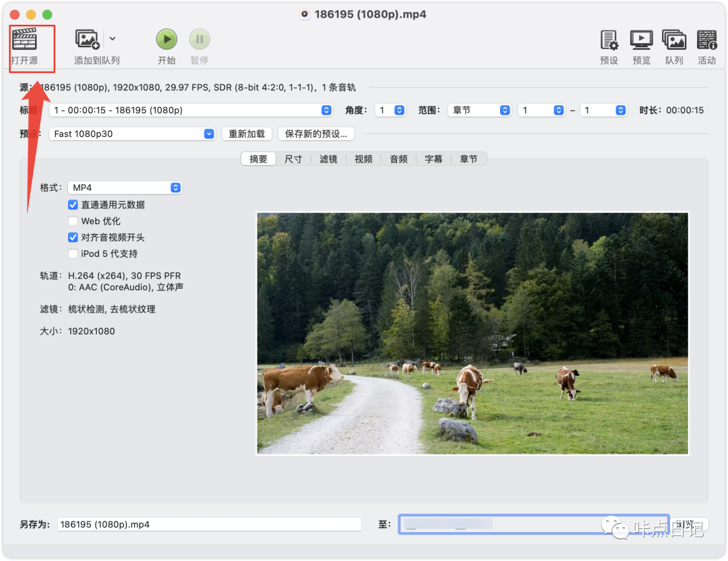This screenshot has width=728, height=561.
Task: Uncheck the 对齐音视频开头 option
Action: coord(73,237)
